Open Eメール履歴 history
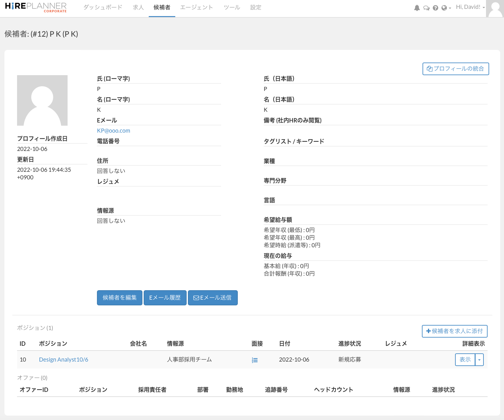 [165, 298]
